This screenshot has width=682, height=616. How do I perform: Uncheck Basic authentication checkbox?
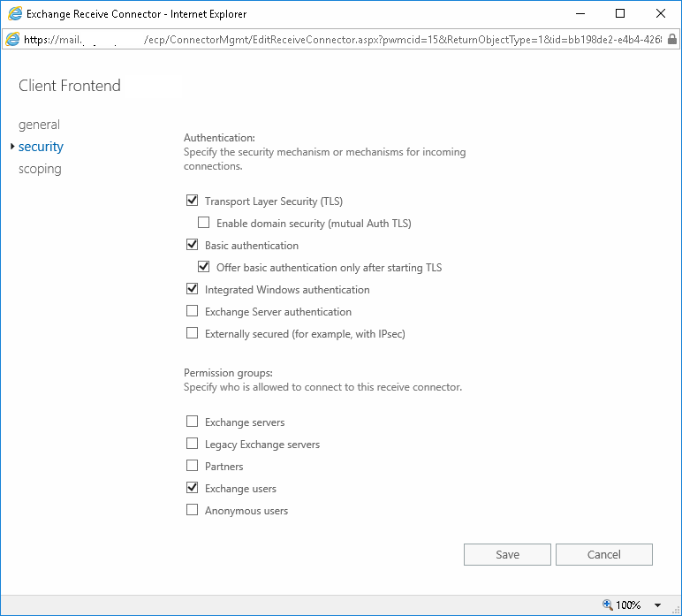[193, 245]
